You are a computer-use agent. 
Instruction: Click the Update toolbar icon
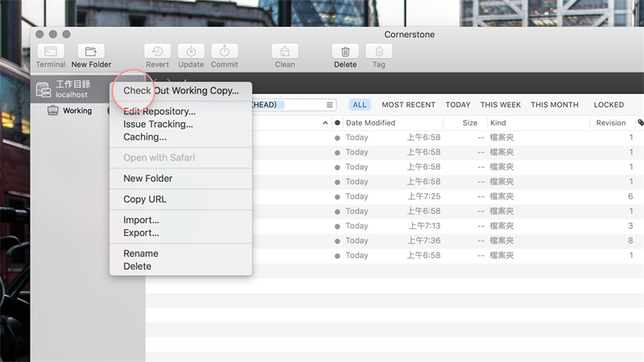(191, 51)
